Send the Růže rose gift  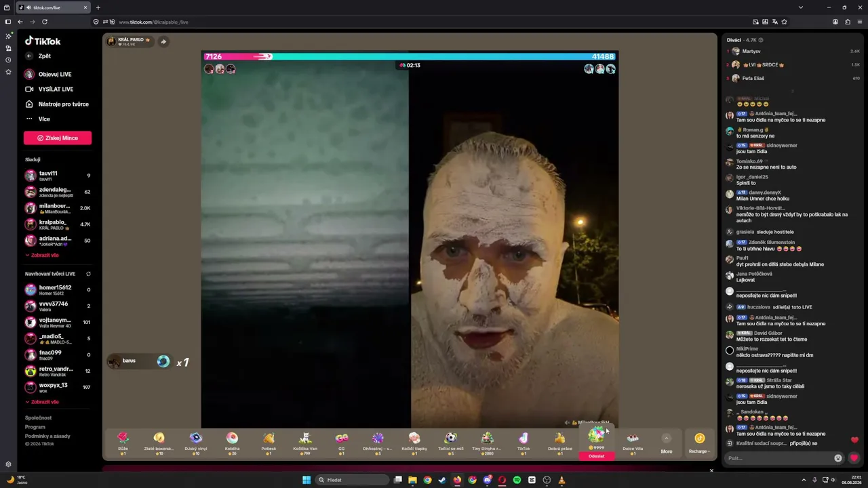(123, 442)
